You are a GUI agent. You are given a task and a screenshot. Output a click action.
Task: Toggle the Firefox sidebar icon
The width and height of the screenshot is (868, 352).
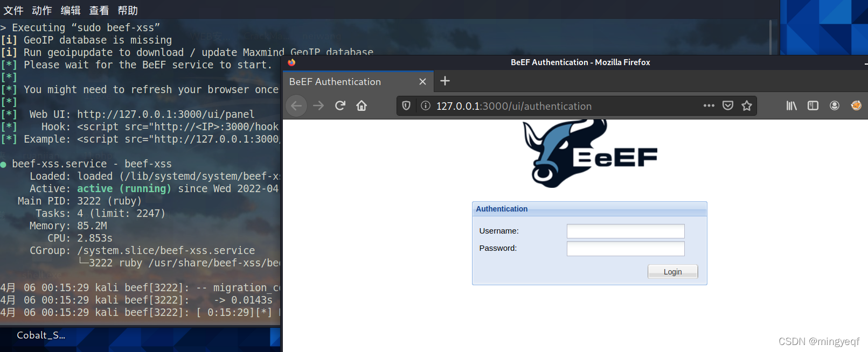813,105
